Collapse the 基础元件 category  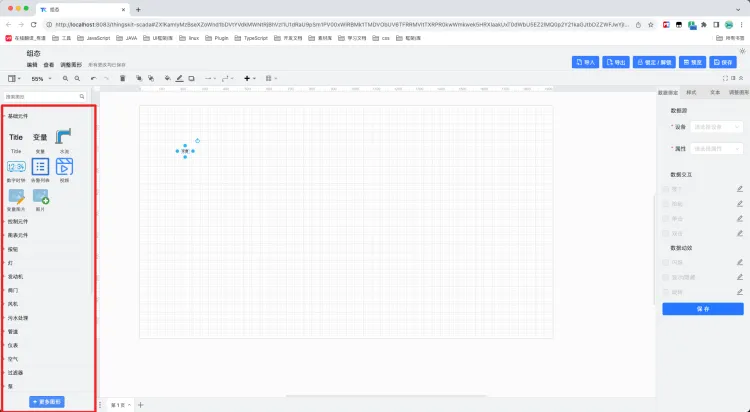pyautogui.click(x=18, y=116)
